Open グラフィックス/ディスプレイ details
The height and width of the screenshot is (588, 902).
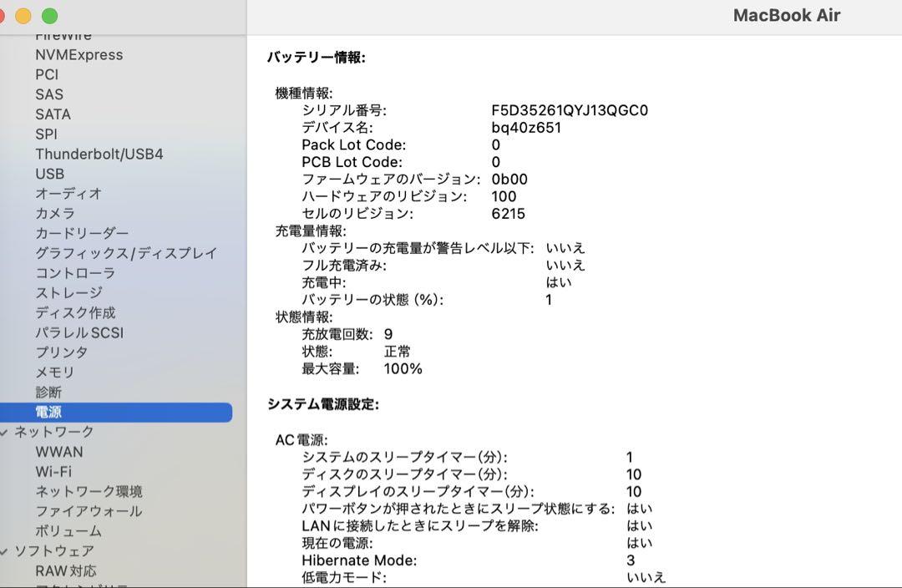click(x=126, y=253)
